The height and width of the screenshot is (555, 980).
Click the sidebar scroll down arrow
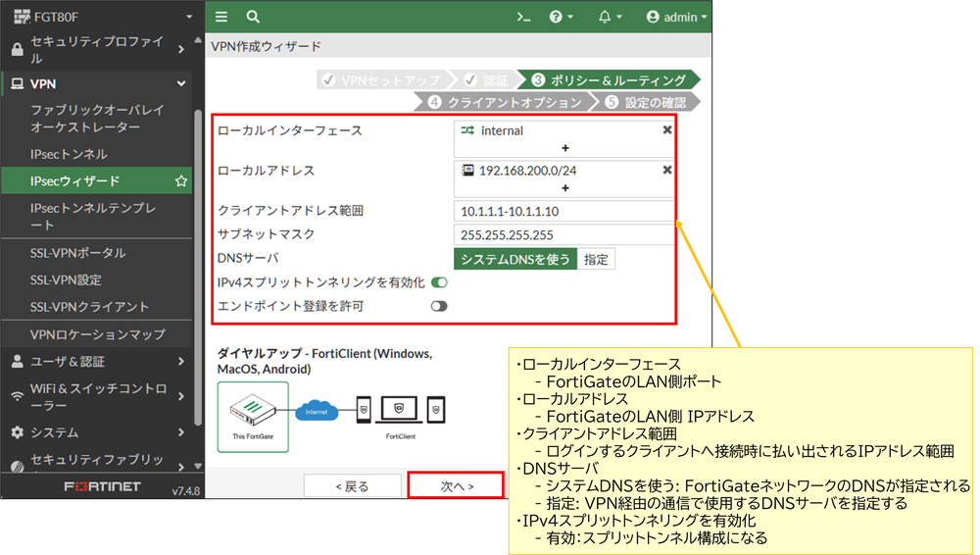[198, 466]
